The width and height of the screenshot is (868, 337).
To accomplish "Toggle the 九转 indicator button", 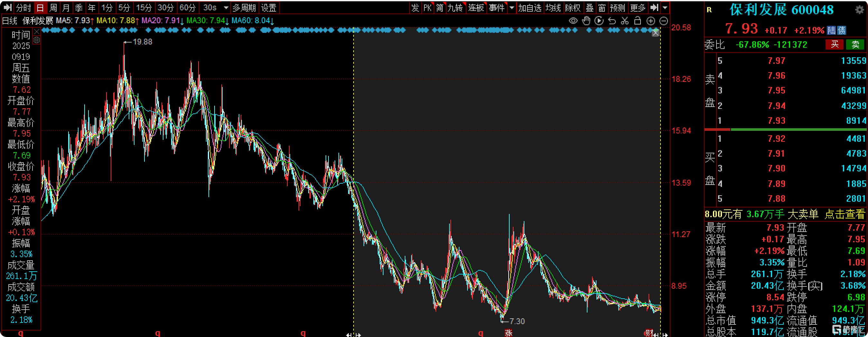I will tap(456, 8).
